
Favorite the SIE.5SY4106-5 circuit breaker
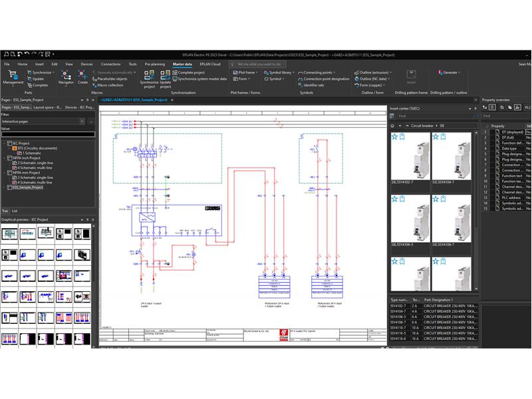[394, 199]
